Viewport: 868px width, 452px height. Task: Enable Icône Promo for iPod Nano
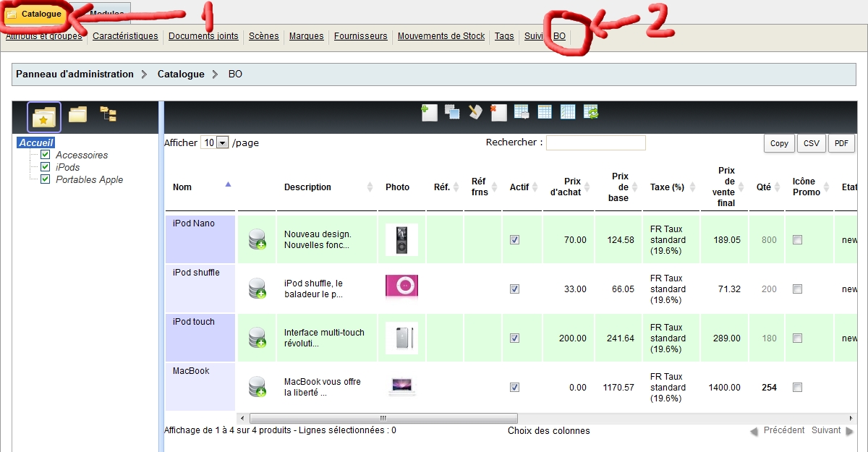coord(797,240)
